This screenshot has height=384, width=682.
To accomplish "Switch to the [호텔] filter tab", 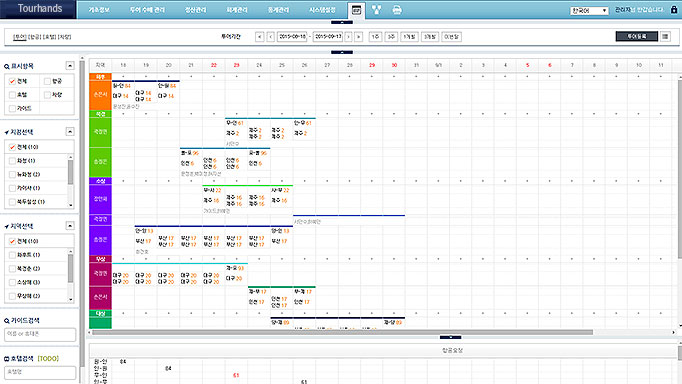I will [50, 37].
